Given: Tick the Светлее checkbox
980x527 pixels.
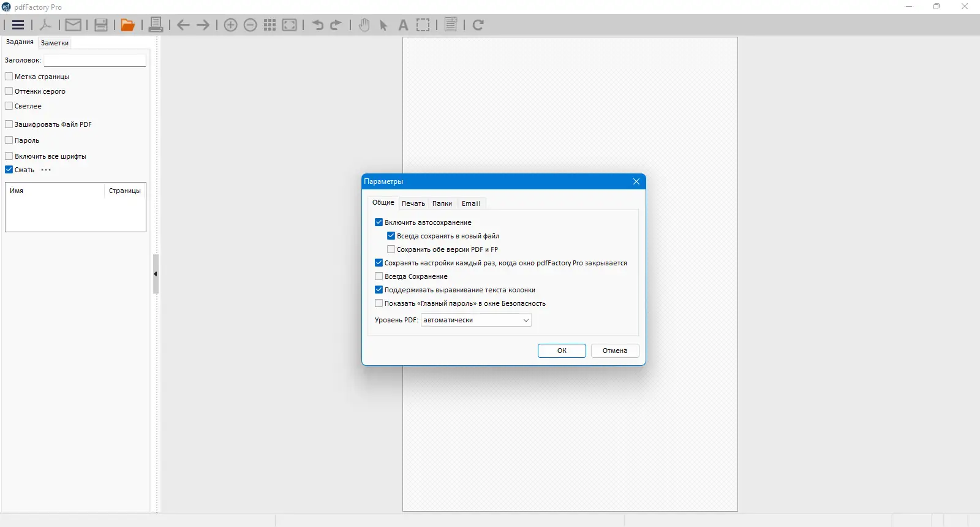Looking at the screenshot, I should 9,106.
